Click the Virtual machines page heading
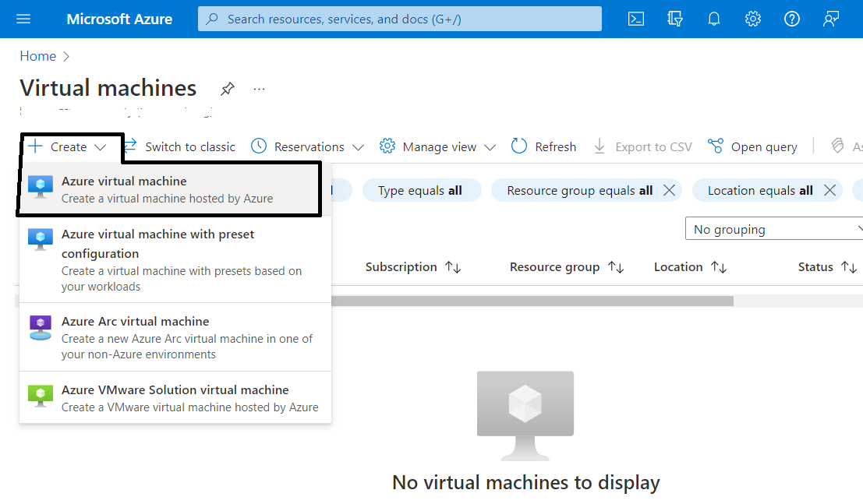The height and width of the screenshot is (504, 863). (108, 88)
